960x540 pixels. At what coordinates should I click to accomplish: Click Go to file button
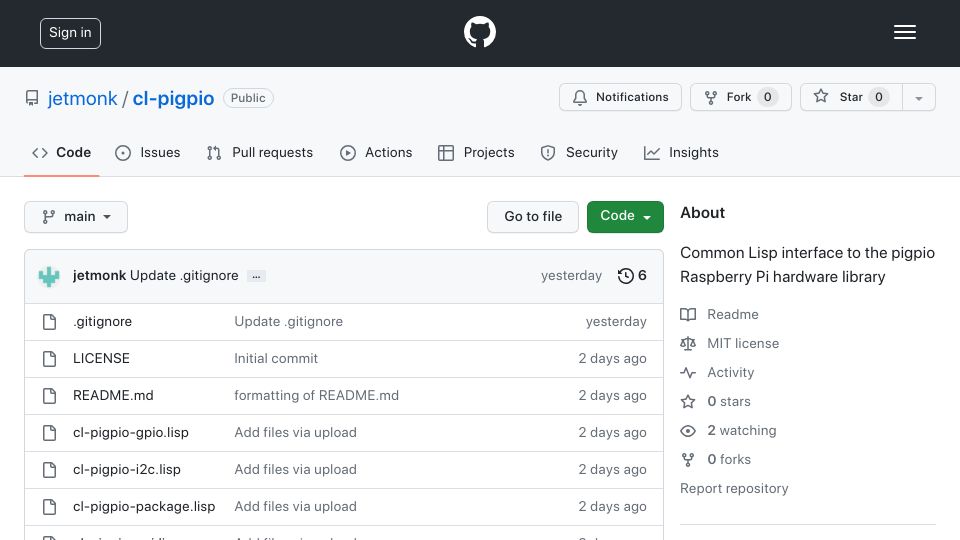[x=533, y=217]
